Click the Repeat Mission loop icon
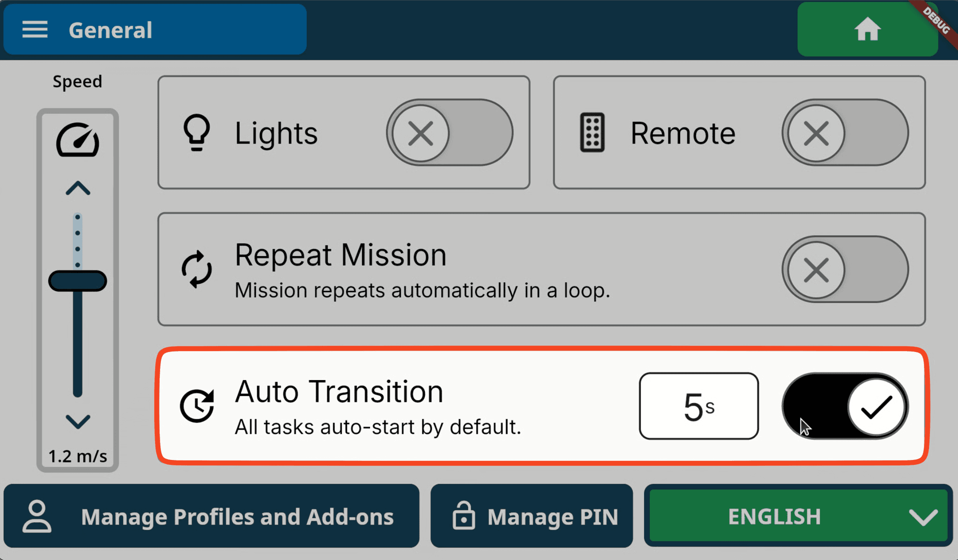The image size is (958, 560). tap(196, 269)
